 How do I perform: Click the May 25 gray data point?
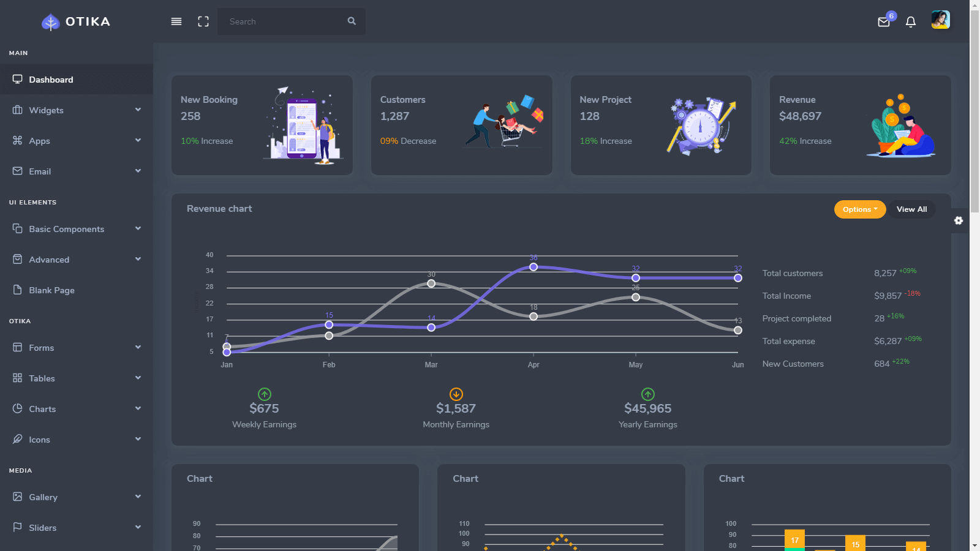pyautogui.click(x=636, y=297)
